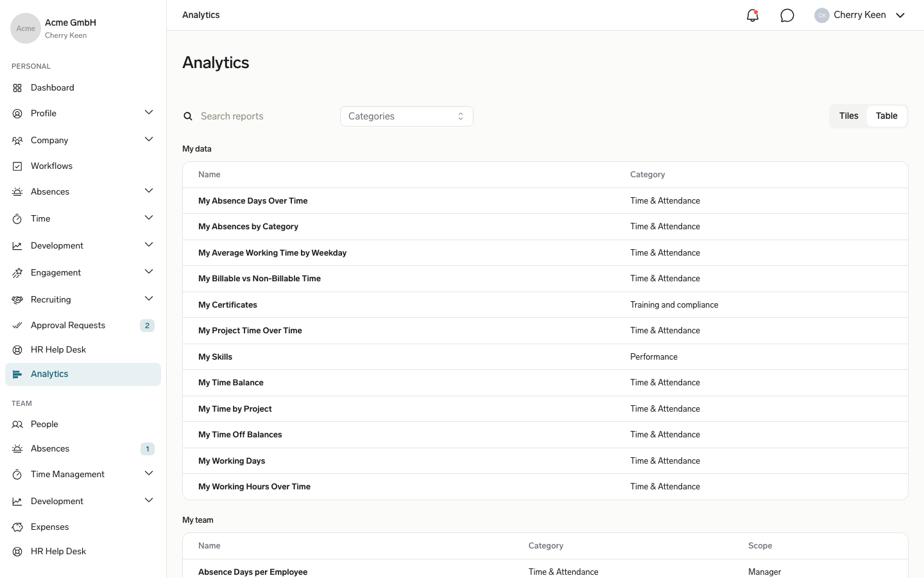Open My Absence Days Over Time report
This screenshot has height=578, width=924.
point(253,201)
